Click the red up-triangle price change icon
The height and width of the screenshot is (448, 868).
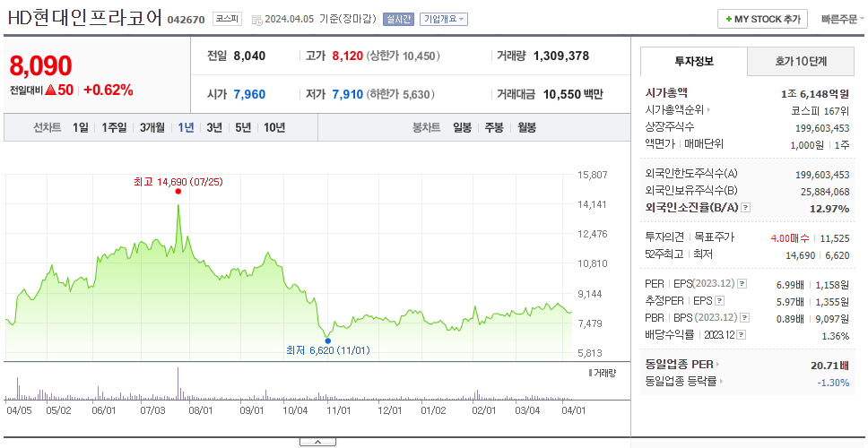pos(50,90)
